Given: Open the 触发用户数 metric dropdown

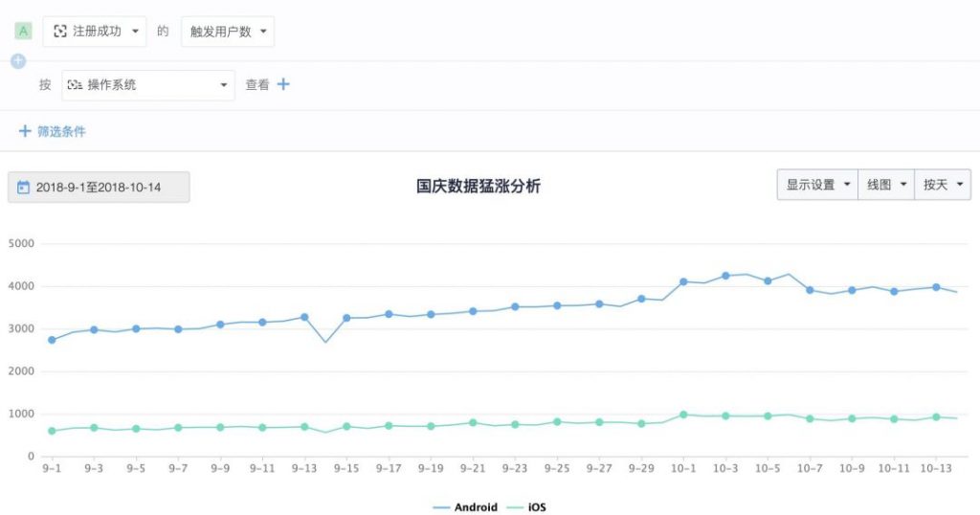Looking at the screenshot, I should pyautogui.click(x=227, y=31).
